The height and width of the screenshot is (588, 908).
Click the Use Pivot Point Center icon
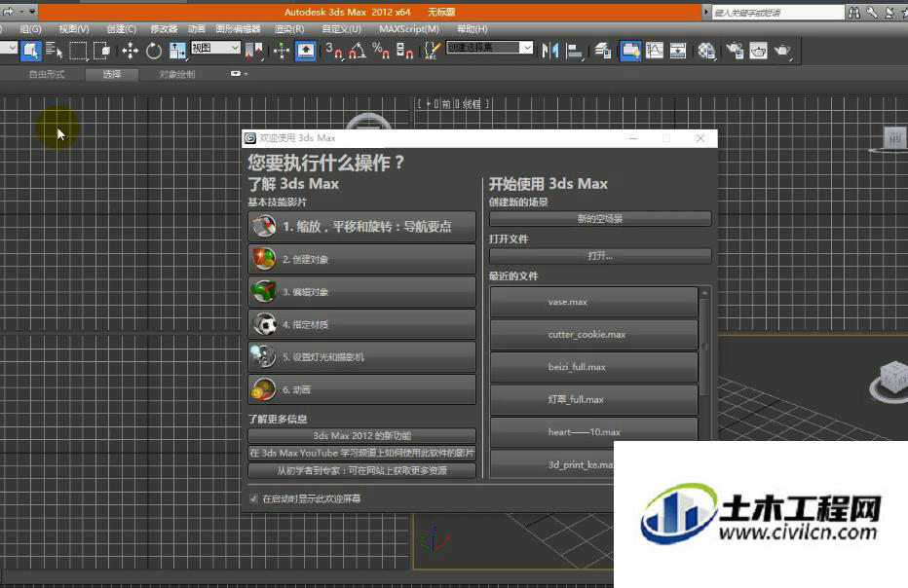point(254,51)
